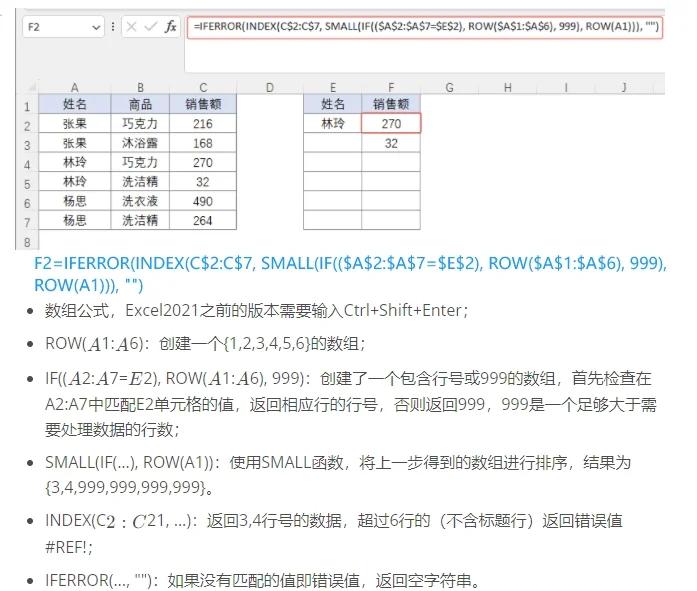The width and height of the screenshot is (697, 591).
Task: Click the bullet about IFERROR(..., "")
Action: (262, 580)
